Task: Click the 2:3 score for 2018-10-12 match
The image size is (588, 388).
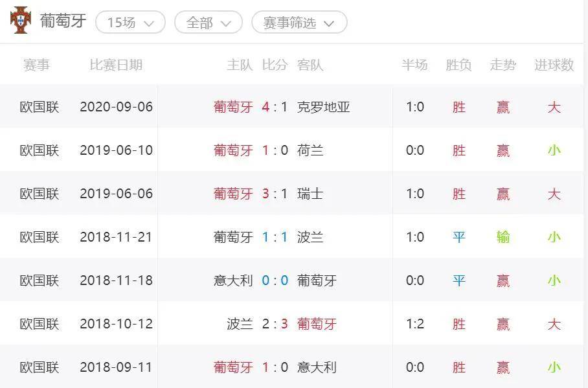Action: point(275,324)
